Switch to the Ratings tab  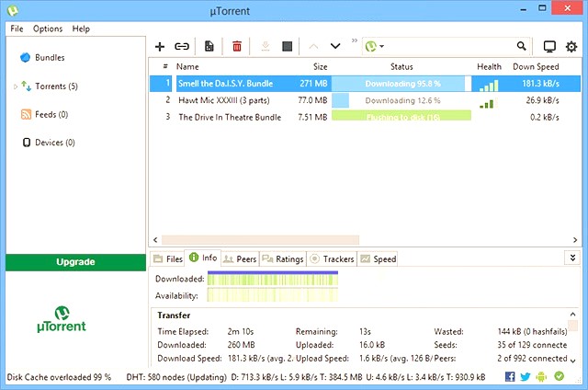(283, 259)
